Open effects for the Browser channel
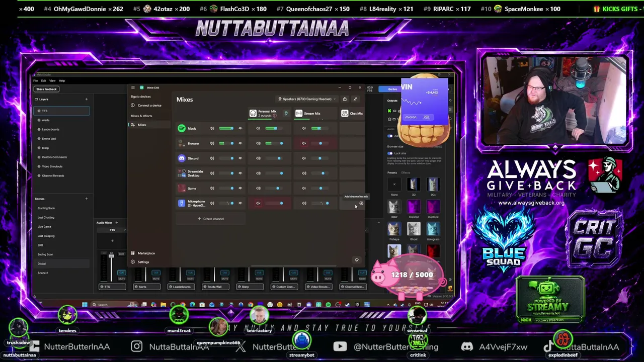This screenshot has width=644, height=362. (240, 143)
